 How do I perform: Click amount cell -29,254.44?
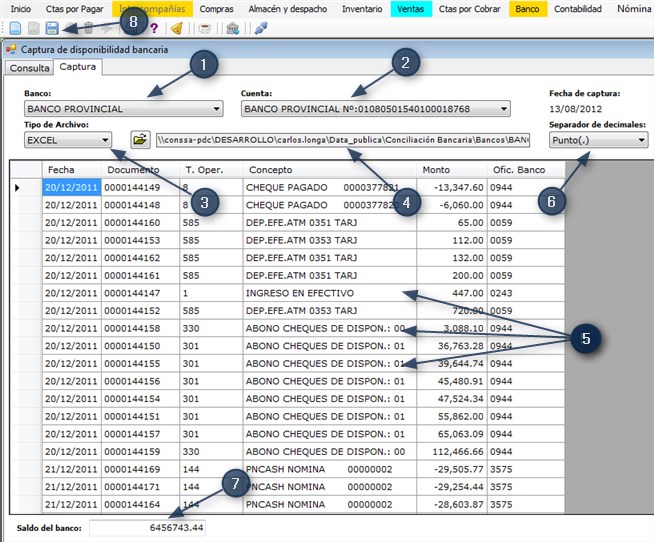click(452, 487)
